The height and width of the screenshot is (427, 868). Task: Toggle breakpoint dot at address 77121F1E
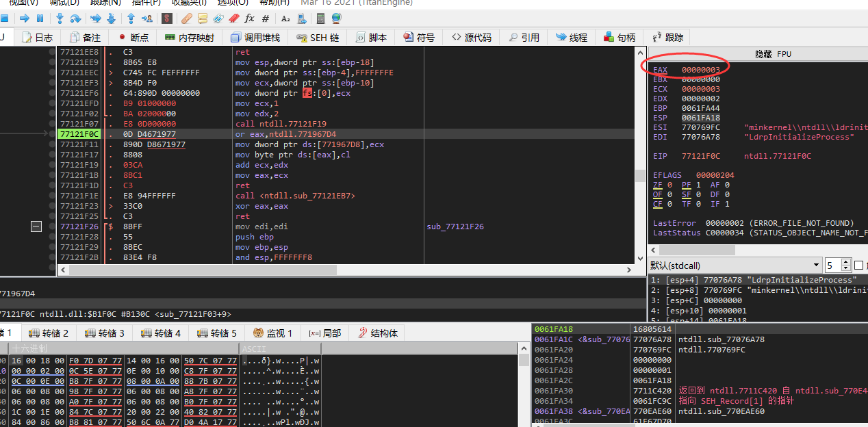coord(53,196)
